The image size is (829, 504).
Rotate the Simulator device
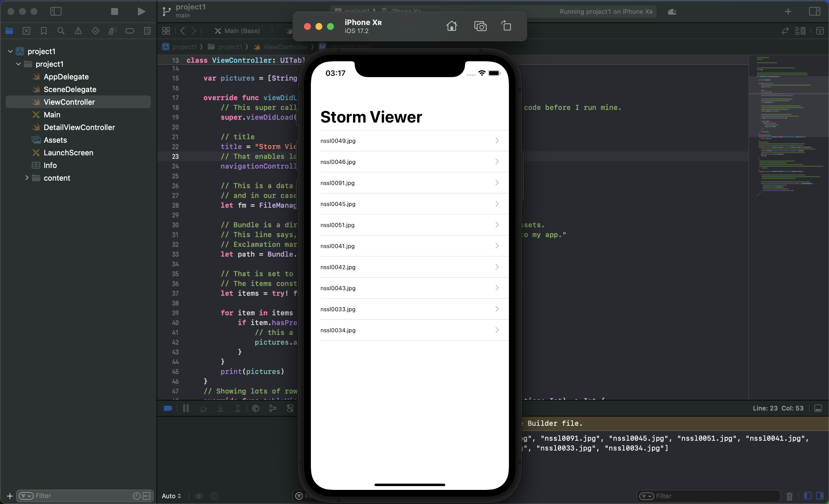506,26
